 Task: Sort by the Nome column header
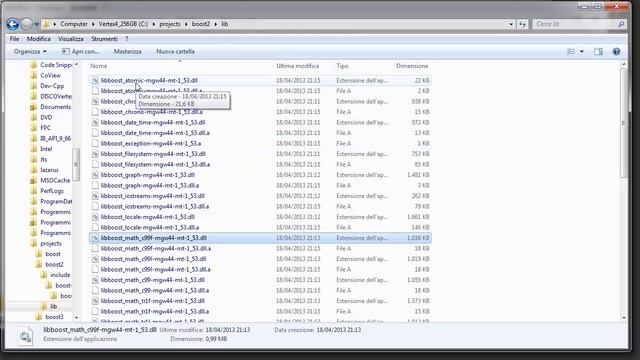pos(99,66)
